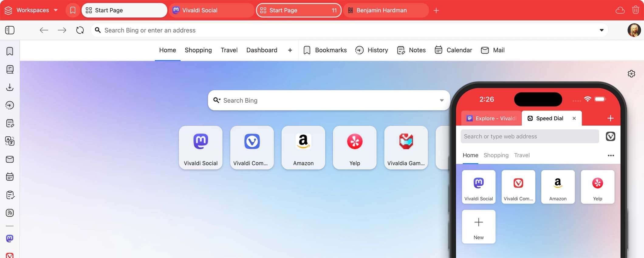Tap the Search or type web address field
This screenshot has height=258, width=644.
point(530,136)
